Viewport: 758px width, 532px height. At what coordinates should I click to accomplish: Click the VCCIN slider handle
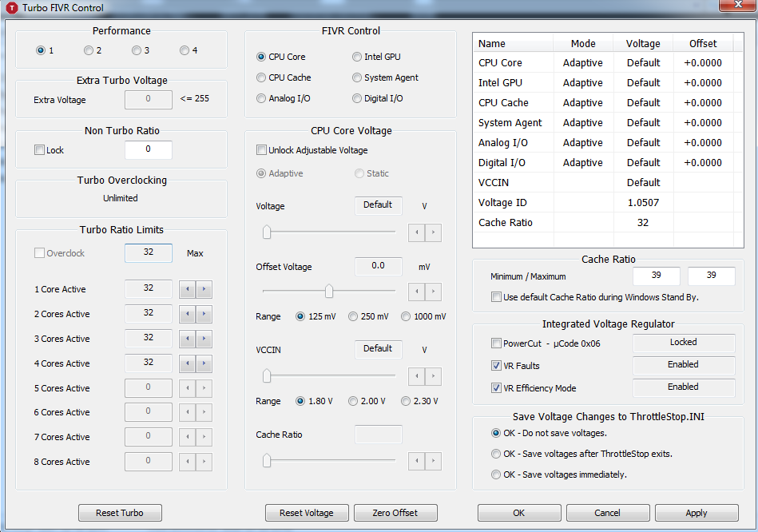tap(266, 375)
